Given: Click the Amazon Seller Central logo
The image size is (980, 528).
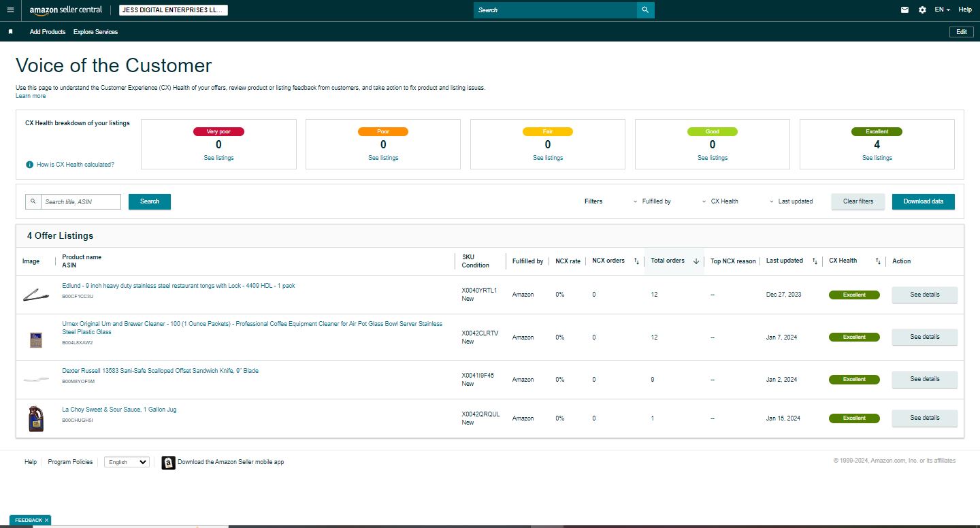Looking at the screenshot, I should coord(66,10).
